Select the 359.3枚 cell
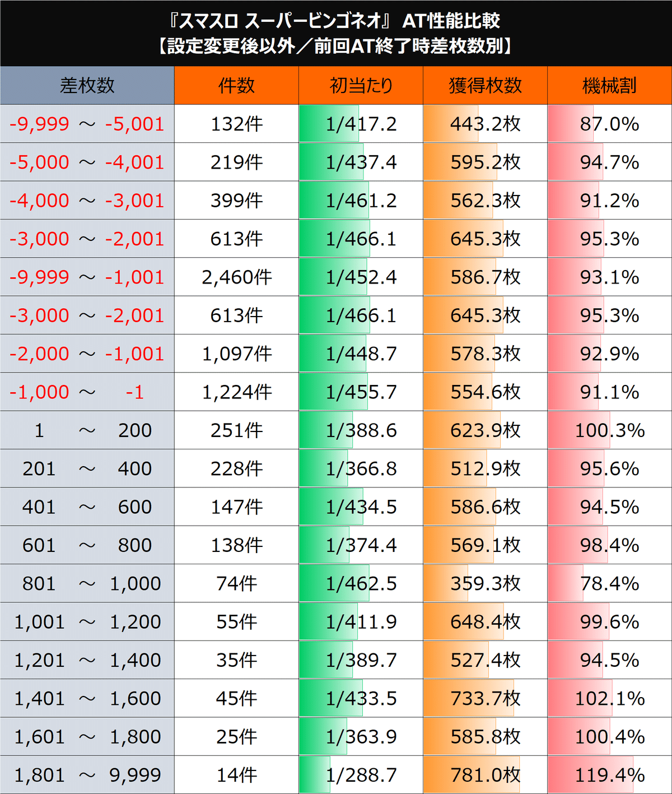 (x=485, y=583)
